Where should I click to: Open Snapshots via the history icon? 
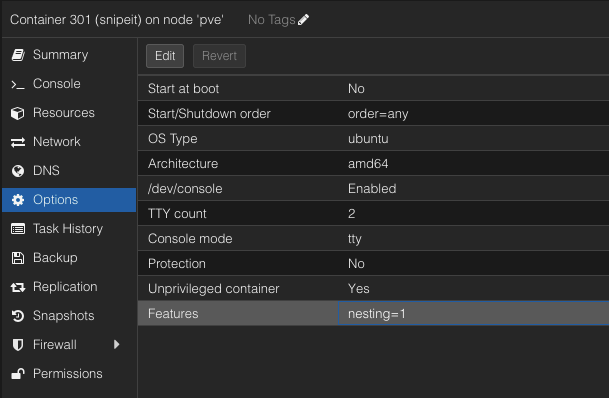[x=18, y=316]
